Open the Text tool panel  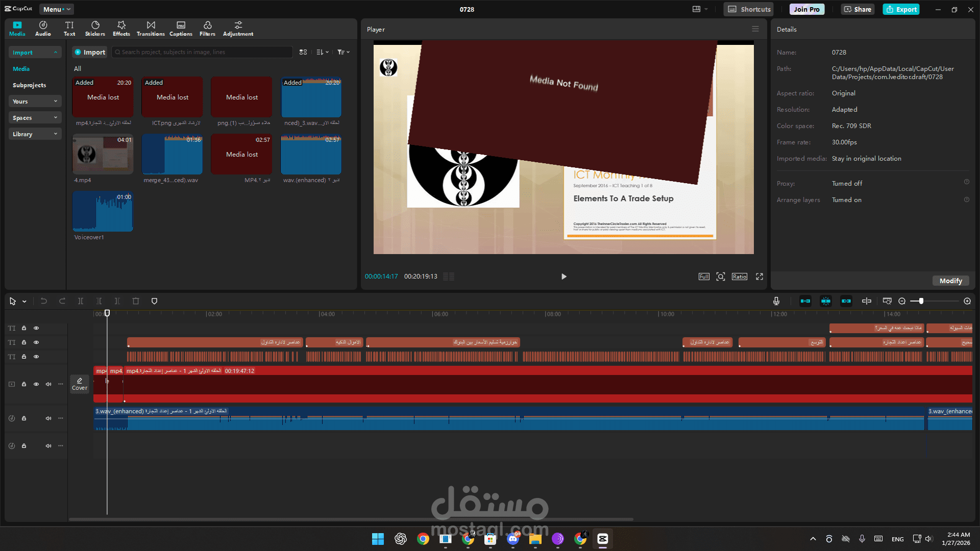coord(69,29)
